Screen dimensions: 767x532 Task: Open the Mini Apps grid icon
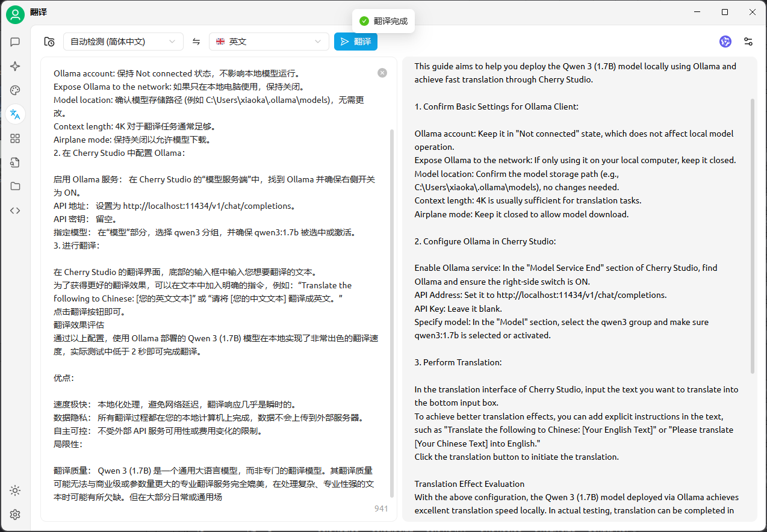point(15,138)
